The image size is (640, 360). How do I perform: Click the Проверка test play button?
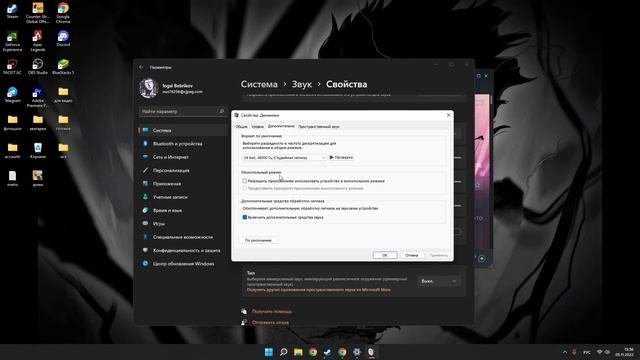coord(341,157)
